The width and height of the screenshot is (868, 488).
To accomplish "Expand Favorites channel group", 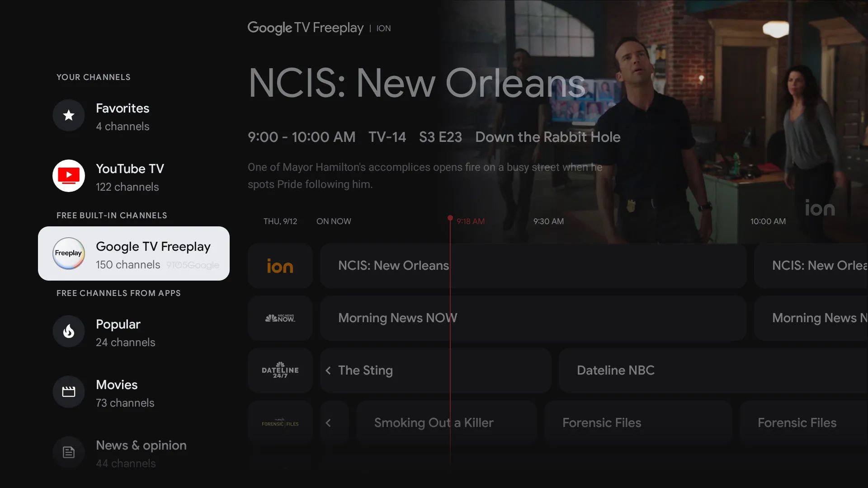I will [x=133, y=115].
